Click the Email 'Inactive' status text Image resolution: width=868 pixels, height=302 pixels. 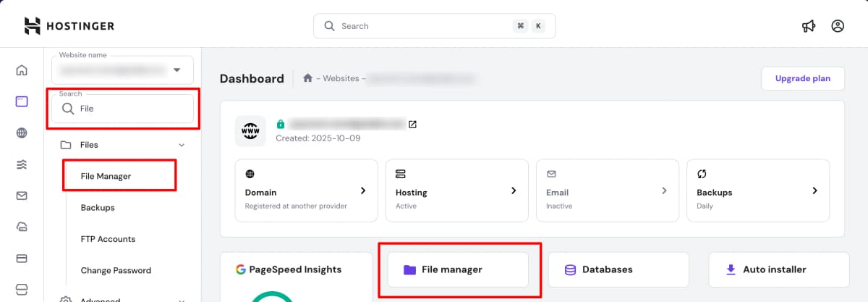tap(559, 206)
